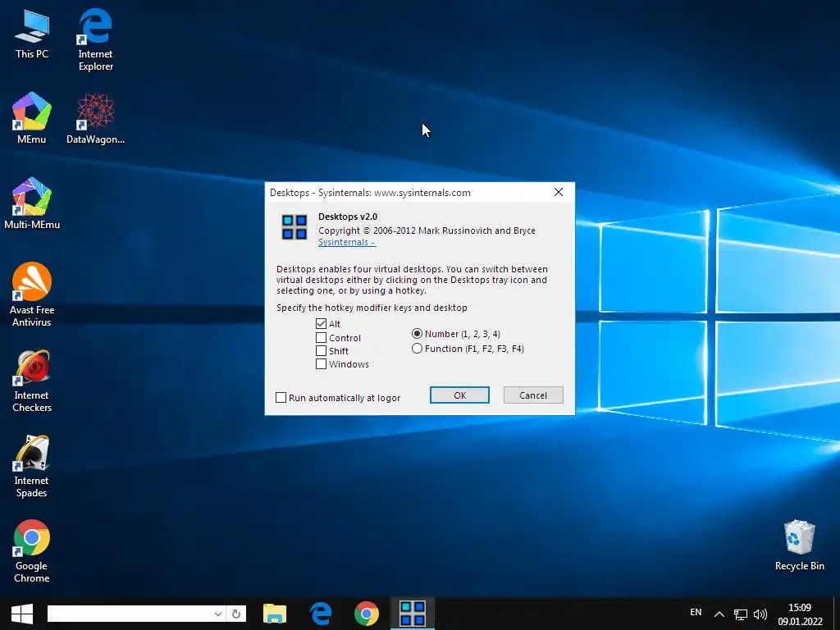840x630 pixels.
Task: Select Avast Free Antivirus shortcut
Action: (32, 294)
